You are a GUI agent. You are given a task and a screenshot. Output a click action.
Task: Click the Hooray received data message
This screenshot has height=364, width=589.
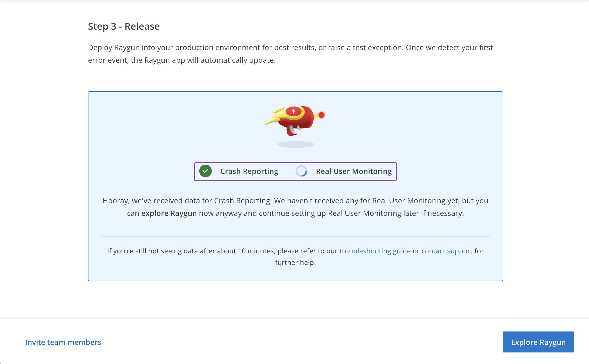(295, 207)
